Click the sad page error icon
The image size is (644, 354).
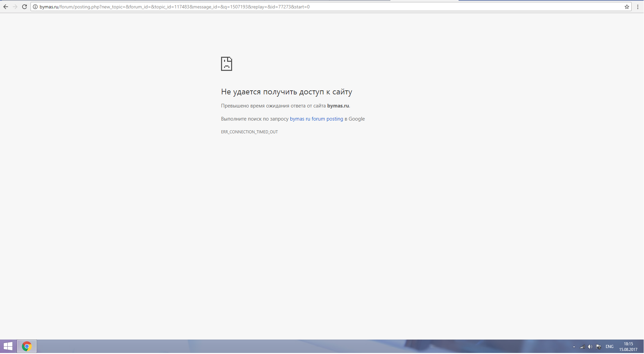226,64
